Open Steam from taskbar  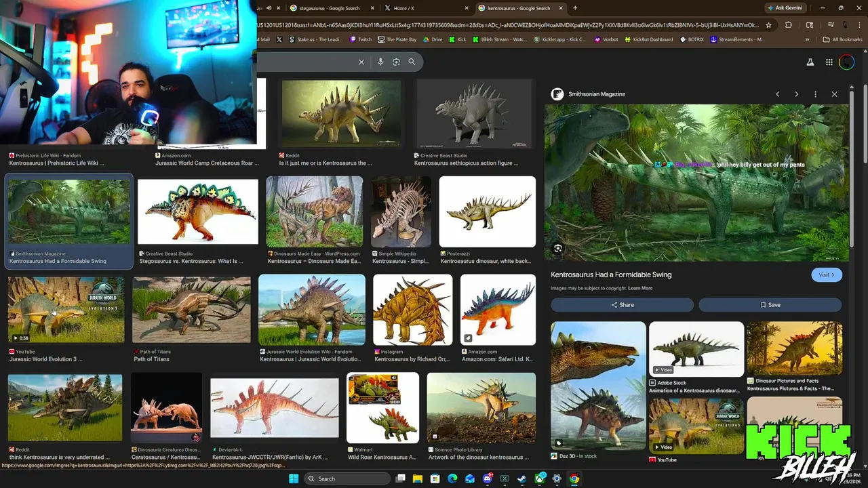click(521, 479)
